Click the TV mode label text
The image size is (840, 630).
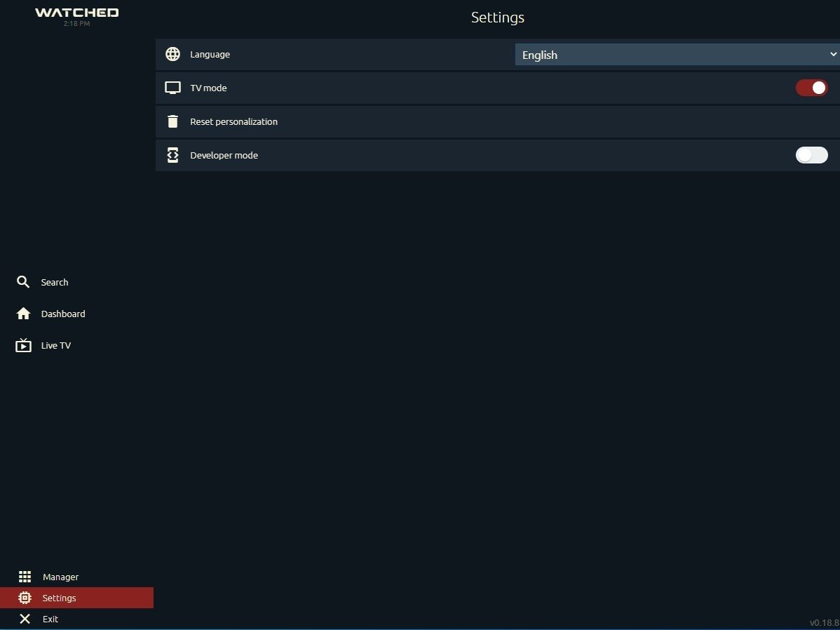(x=208, y=88)
